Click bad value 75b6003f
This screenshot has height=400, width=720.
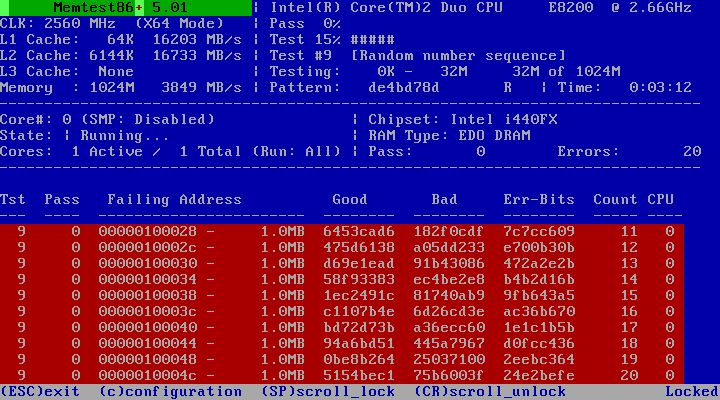click(449, 376)
